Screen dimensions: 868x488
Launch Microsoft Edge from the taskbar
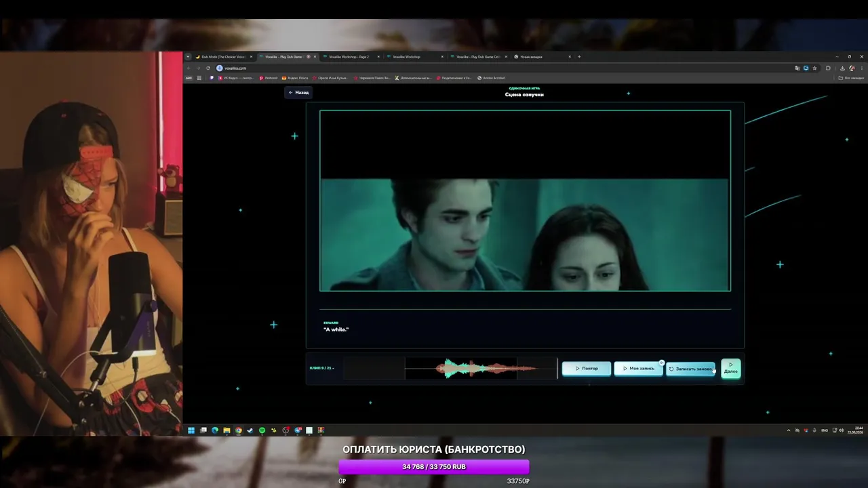click(x=215, y=430)
